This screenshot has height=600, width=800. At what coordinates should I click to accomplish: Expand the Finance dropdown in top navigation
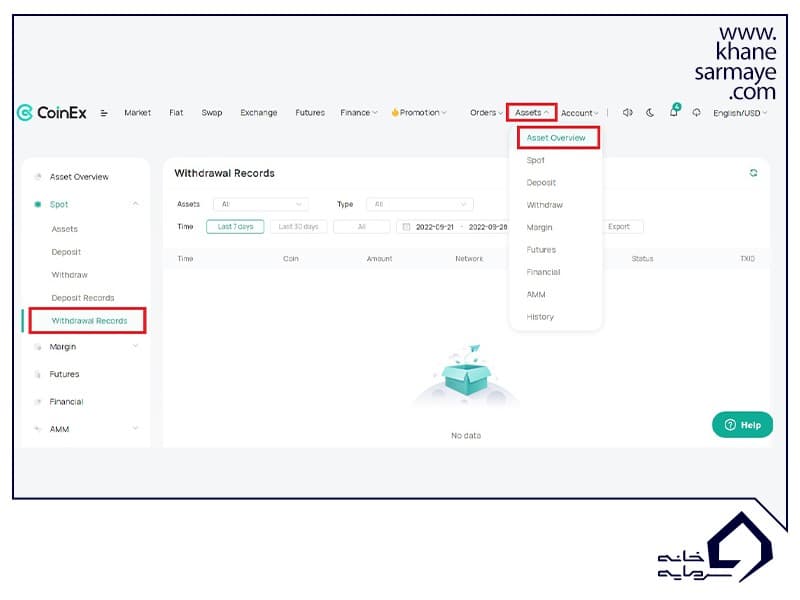point(359,113)
